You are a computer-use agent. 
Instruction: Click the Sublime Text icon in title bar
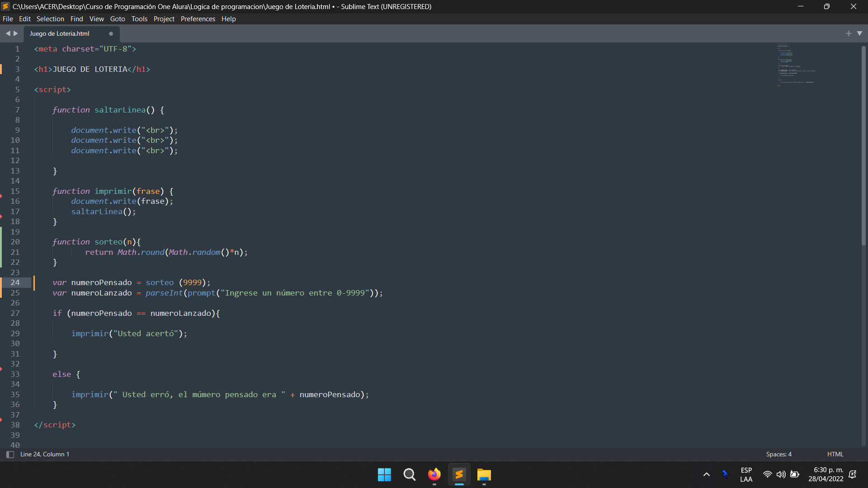[5, 6]
